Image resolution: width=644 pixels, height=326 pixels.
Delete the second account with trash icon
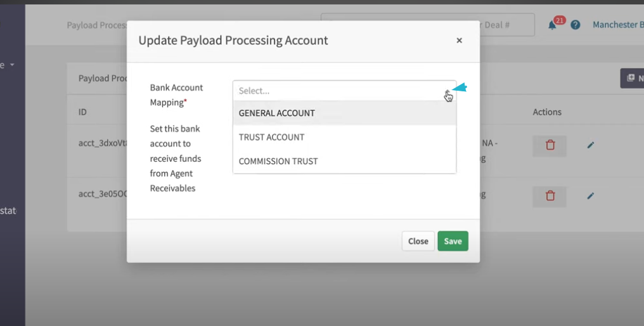(550, 196)
